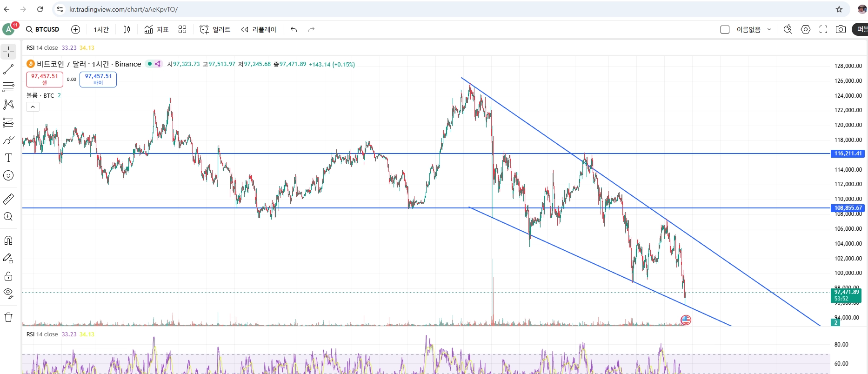Open the 1시간 interval dropdown
The height and width of the screenshot is (374, 868).
coord(101,29)
